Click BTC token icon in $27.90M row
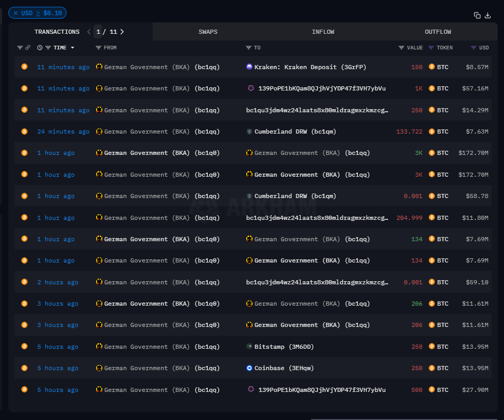This screenshot has height=420, width=504. pos(432,389)
